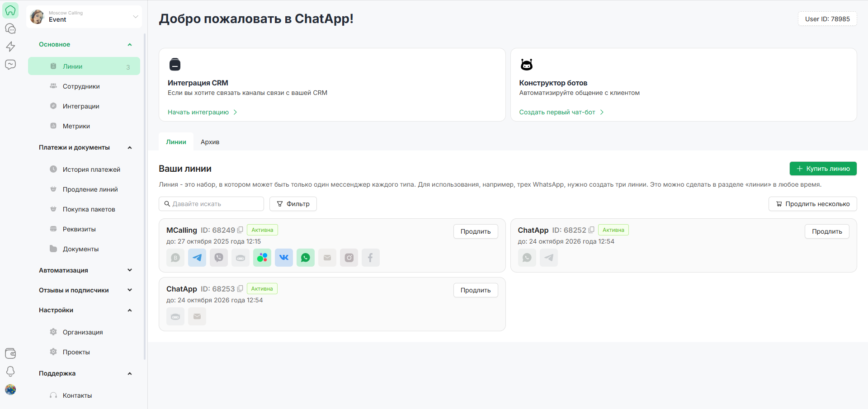Expand Отзывы и подписчики section
Image resolution: width=868 pixels, height=409 pixels.
pos(130,290)
